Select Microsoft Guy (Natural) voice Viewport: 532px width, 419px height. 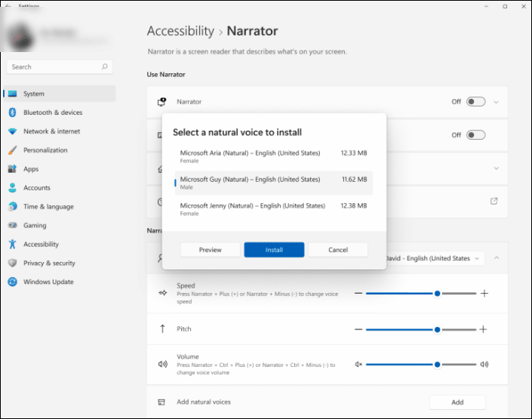pyautogui.click(x=273, y=183)
